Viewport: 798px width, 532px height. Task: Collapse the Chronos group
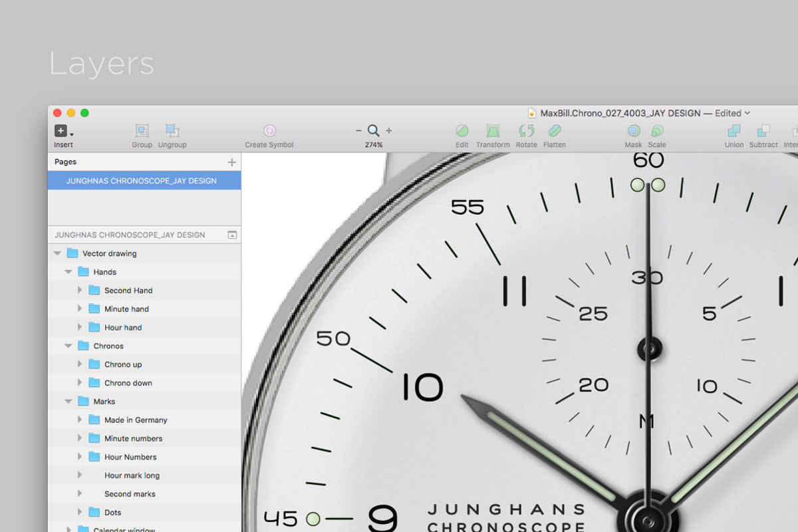[x=68, y=346]
